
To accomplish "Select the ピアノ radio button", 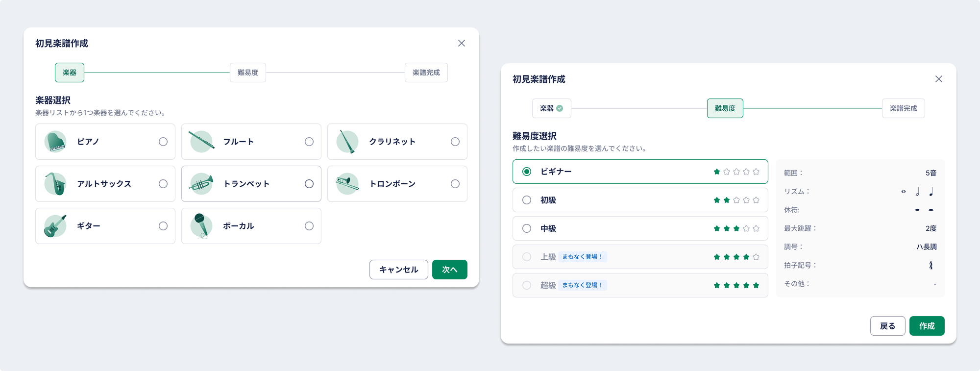I will [x=163, y=142].
